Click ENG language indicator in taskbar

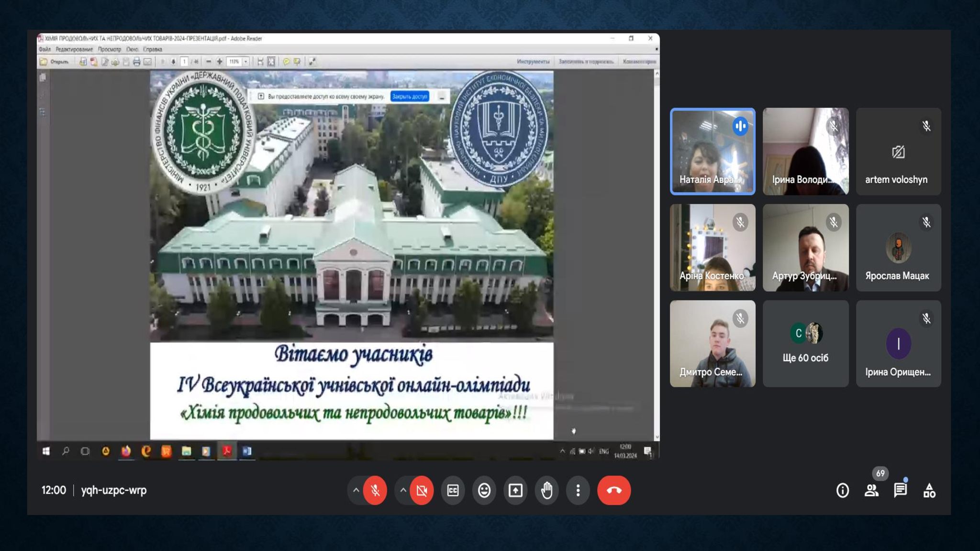coord(604,451)
